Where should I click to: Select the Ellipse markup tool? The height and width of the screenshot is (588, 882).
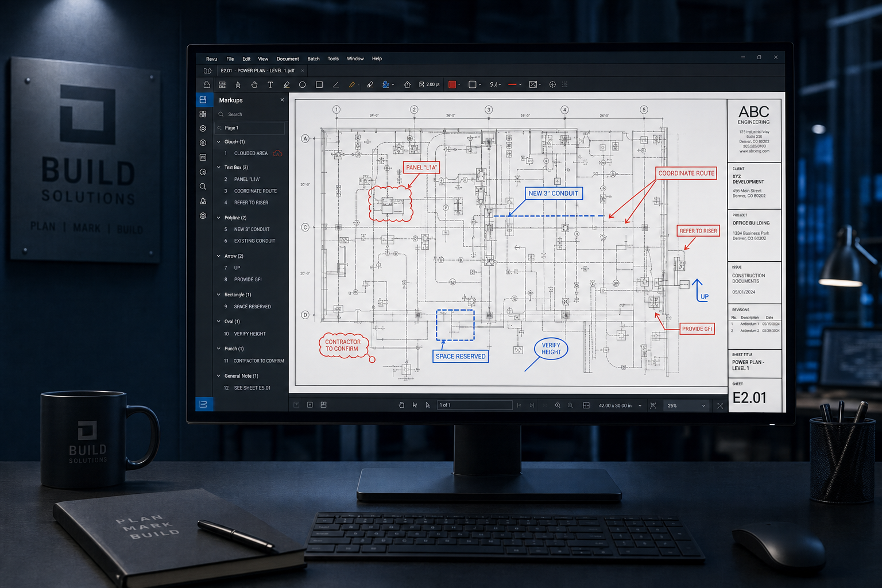[x=303, y=84]
